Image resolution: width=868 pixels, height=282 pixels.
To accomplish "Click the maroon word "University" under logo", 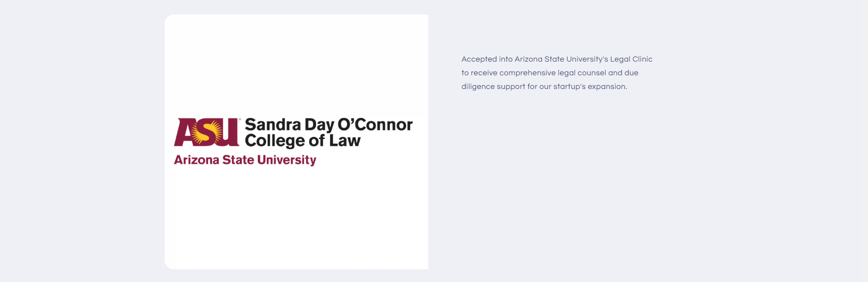I will [286, 160].
